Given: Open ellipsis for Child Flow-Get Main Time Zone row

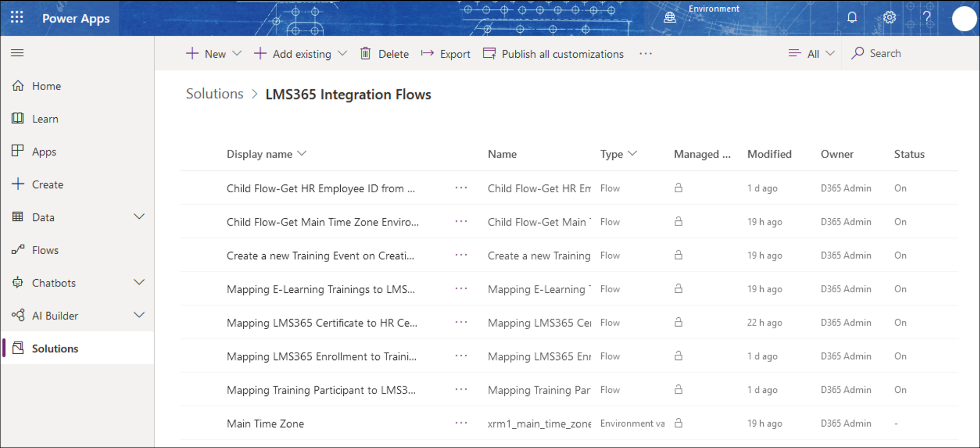Looking at the screenshot, I should (461, 221).
